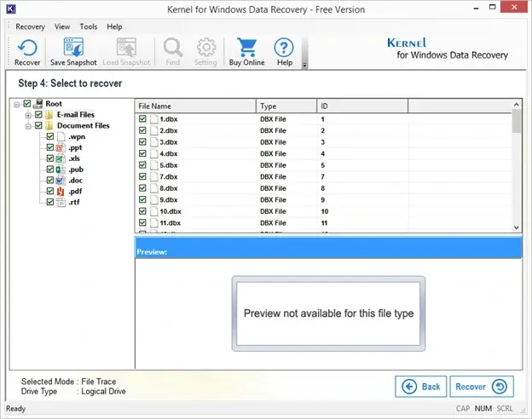This screenshot has width=532, height=419.
Task: Click the .ppt file type icon
Action: click(61, 148)
